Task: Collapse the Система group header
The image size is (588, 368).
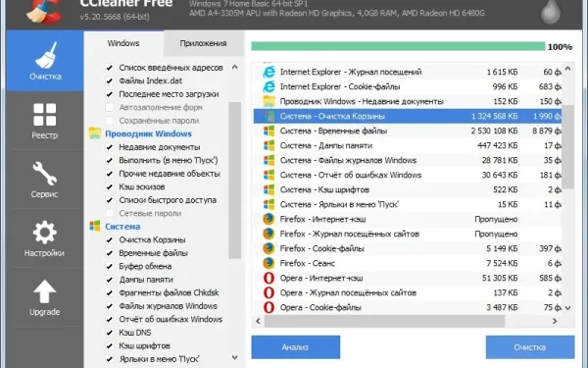Action: [x=122, y=227]
